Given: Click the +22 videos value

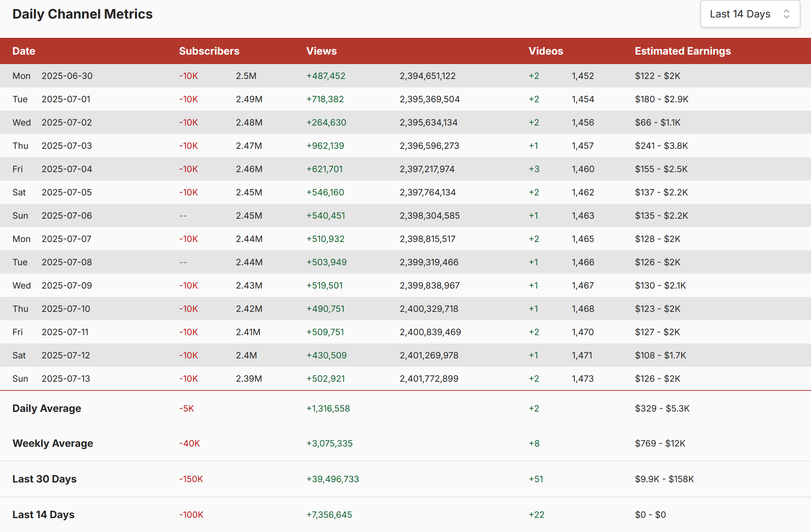Looking at the screenshot, I should coord(536,515).
